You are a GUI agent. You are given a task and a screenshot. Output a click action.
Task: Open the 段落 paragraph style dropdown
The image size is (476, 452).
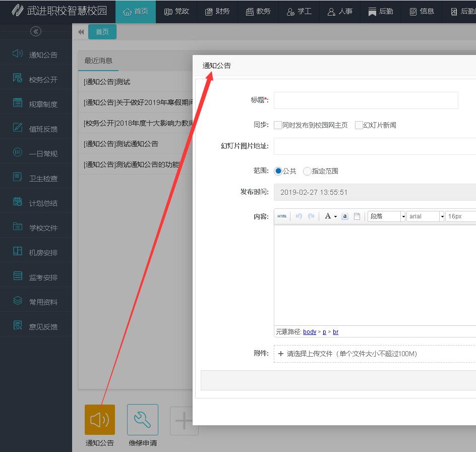click(x=386, y=216)
